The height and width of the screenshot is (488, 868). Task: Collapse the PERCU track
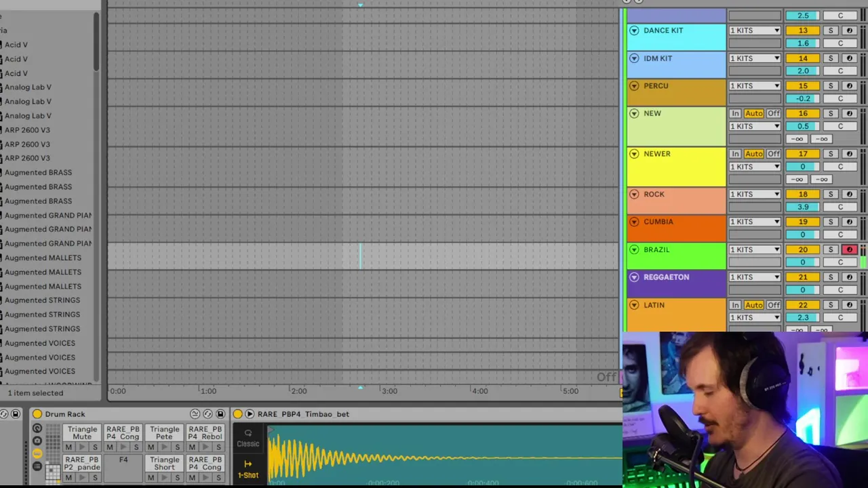coord(634,86)
